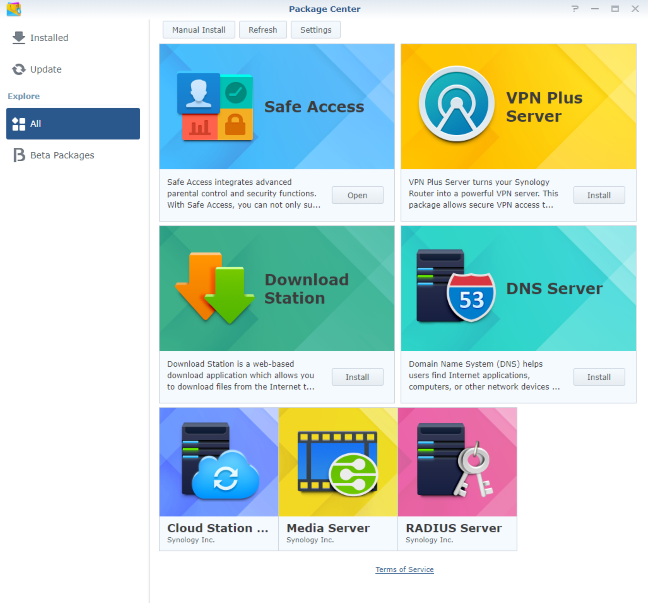Image resolution: width=648 pixels, height=603 pixels.
Task: Click Synology Inc. under Media Server
Action: point(310,540)
